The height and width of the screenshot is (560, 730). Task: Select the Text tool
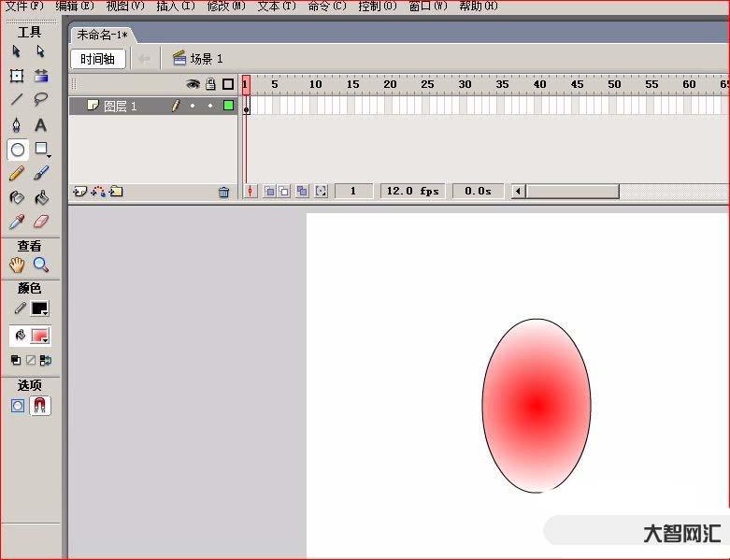[41, 124]
